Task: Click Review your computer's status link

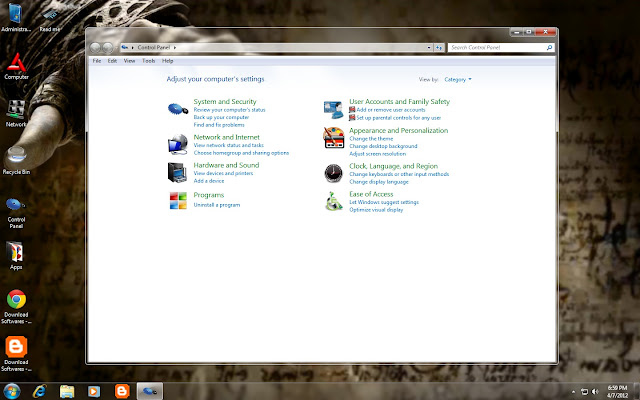Action: pyautogui.click(x=229, y=110)
